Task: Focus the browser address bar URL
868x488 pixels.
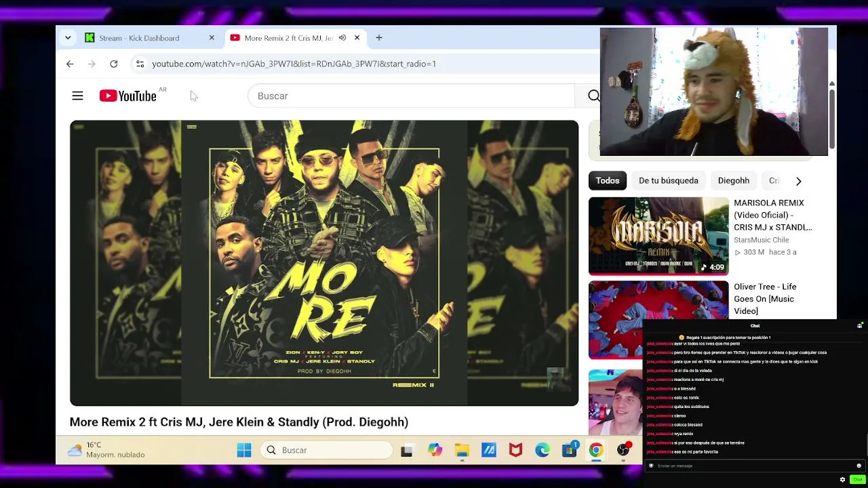Action: pos(294,64)
